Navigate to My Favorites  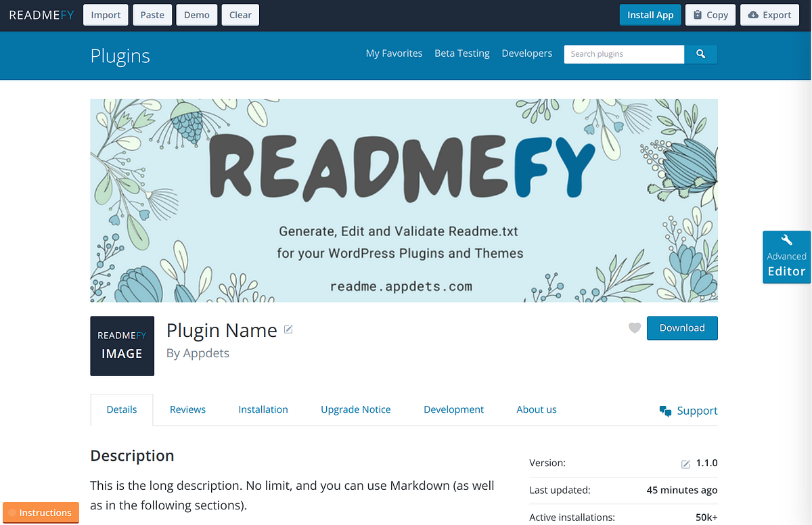coord(394,53)
